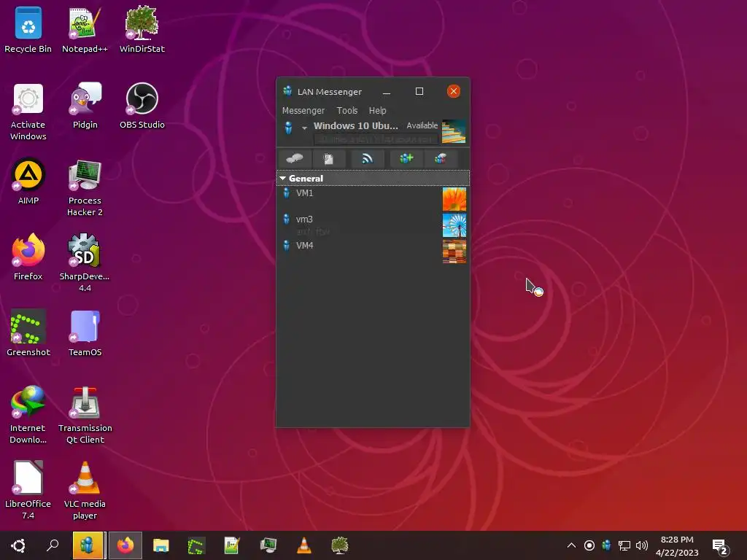
Task: Select the SharpDevelop 4.4 desktop shortcut
Action: click(x=85, y=263)
